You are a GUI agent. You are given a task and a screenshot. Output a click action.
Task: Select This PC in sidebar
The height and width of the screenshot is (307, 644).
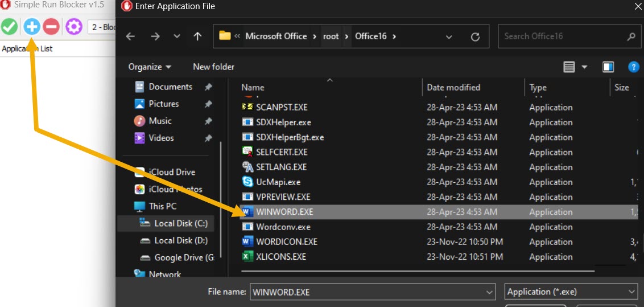click(163, 206)
